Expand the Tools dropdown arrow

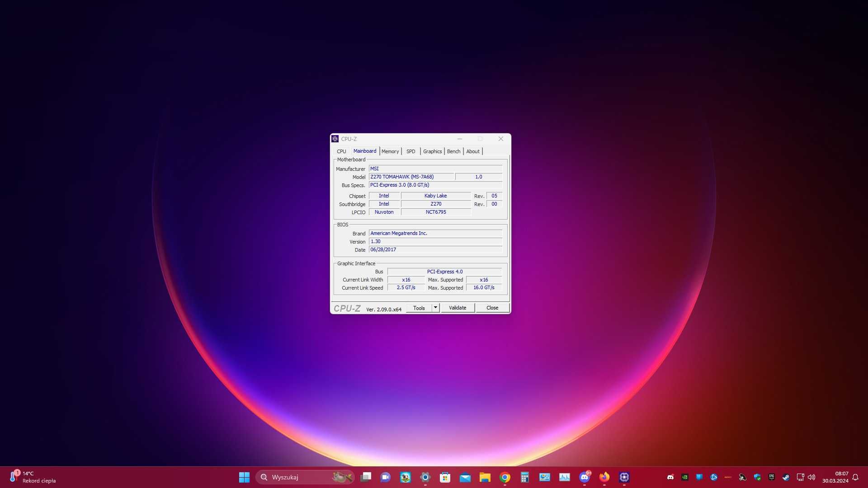tap(435, 308)
